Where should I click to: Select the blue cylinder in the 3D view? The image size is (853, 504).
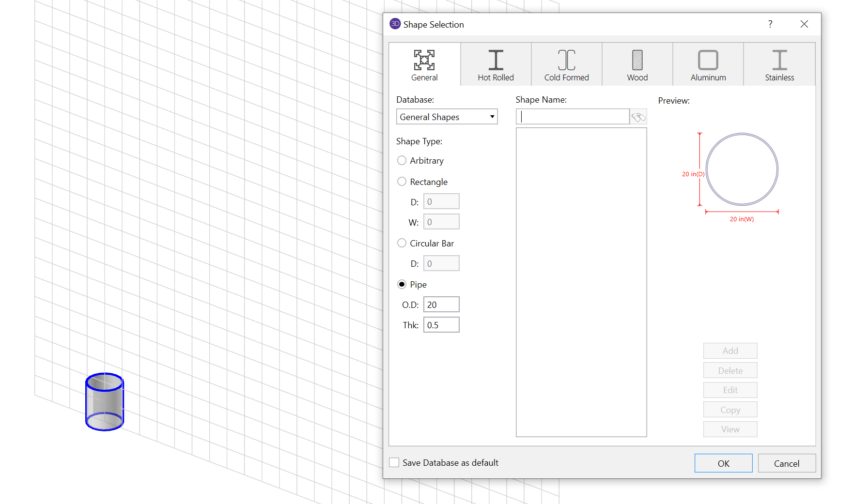105,402
